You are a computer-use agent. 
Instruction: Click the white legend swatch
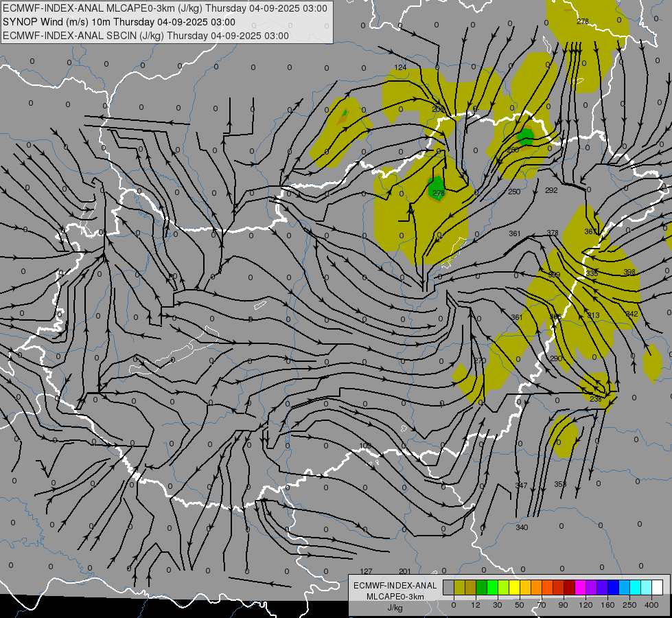click(657, 588)
